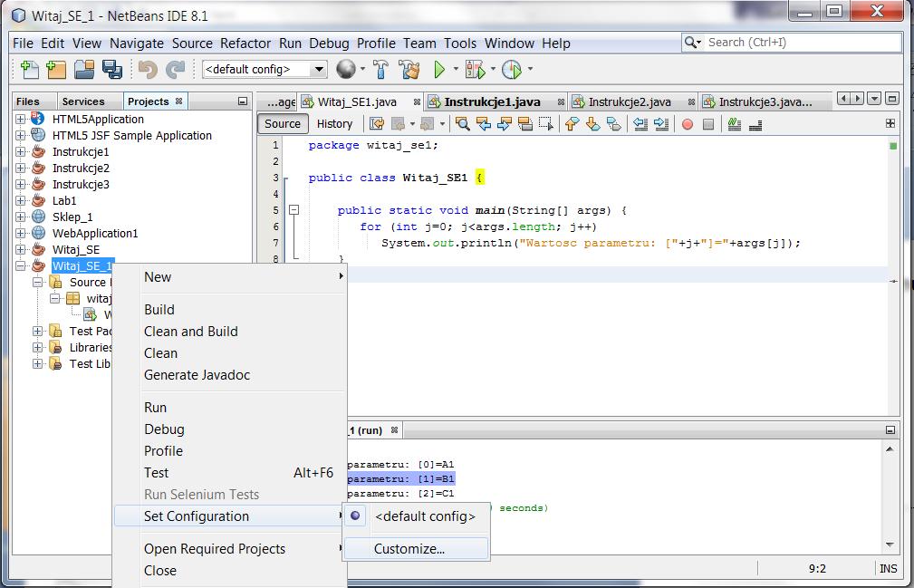Expand the HTML5Application project node
This screenshot has width=914, height=588.
coord(21,119)
